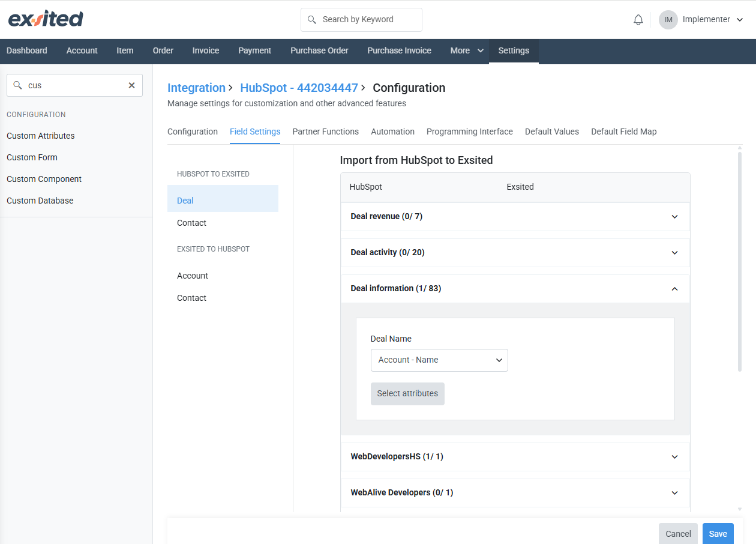Open the Purchase Invoice menu
756x544 pixels.
pyautogui.click(x=399, y=50)
